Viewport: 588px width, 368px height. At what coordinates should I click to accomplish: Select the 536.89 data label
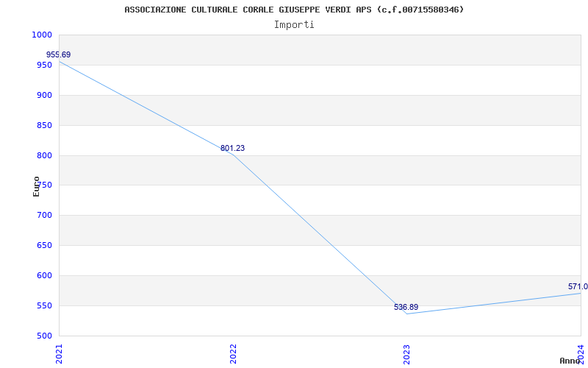(406, 307)
